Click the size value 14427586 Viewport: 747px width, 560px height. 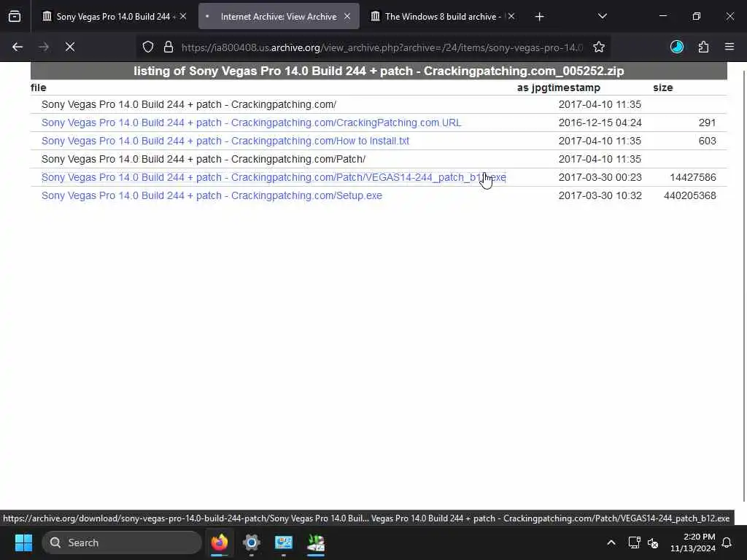693,177
